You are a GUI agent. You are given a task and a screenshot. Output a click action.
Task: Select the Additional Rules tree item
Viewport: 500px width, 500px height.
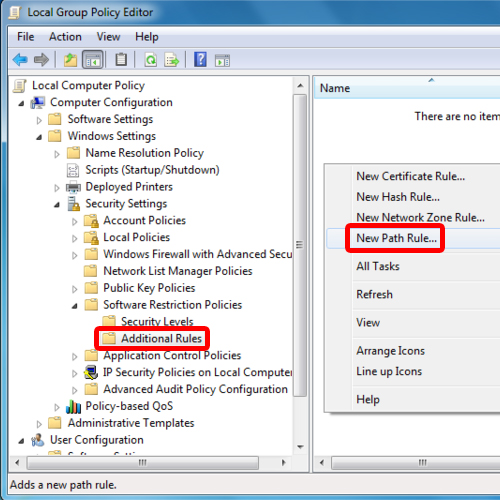tap(161, 339)
